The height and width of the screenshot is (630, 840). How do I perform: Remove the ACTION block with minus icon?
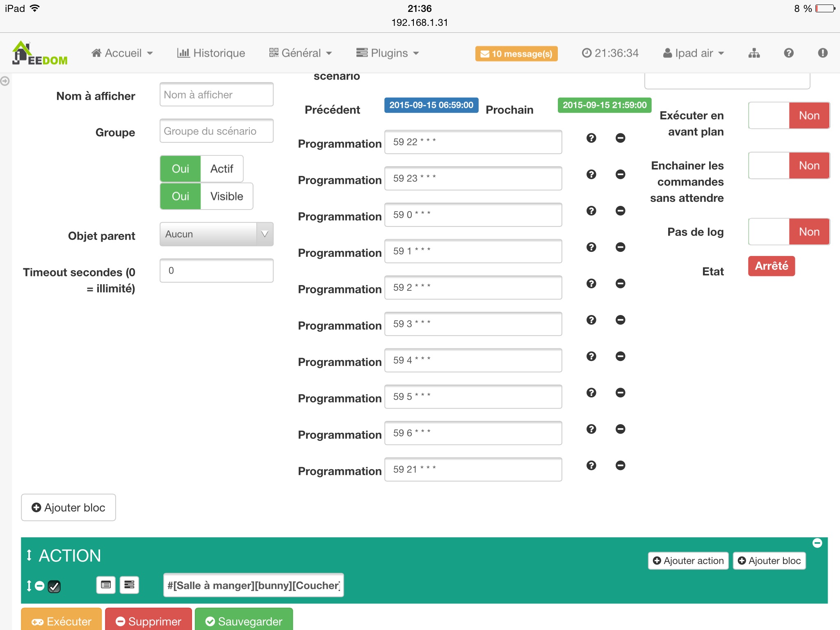tap(817, 543)
